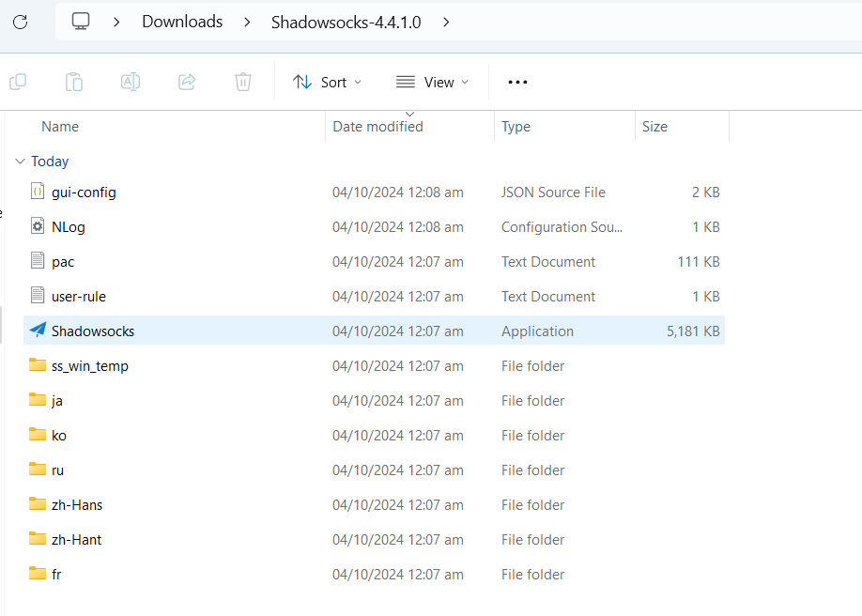This screenshot has width=862, height=616.
Task: Expand the chevron after Downloads
Action: pos(247,22)
